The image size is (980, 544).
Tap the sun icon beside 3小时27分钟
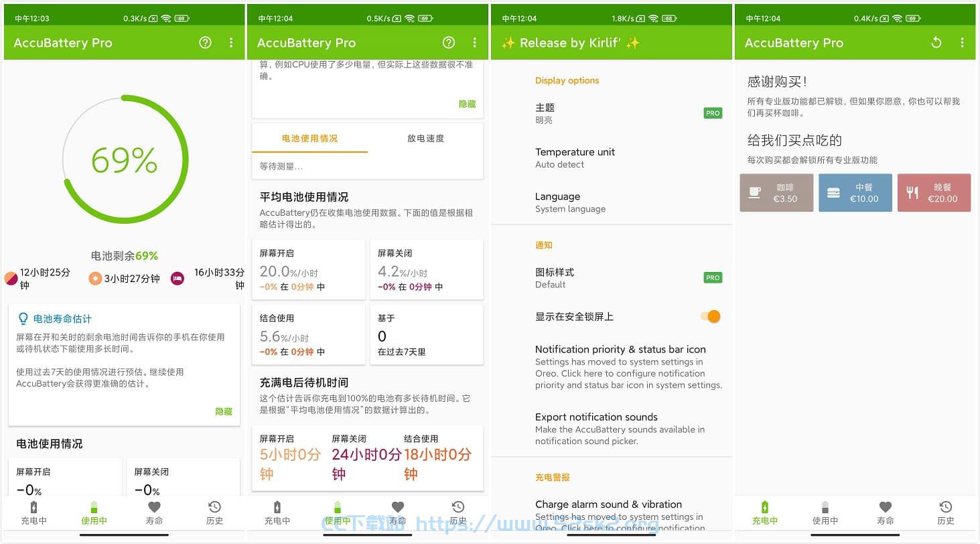pos(96,279)
